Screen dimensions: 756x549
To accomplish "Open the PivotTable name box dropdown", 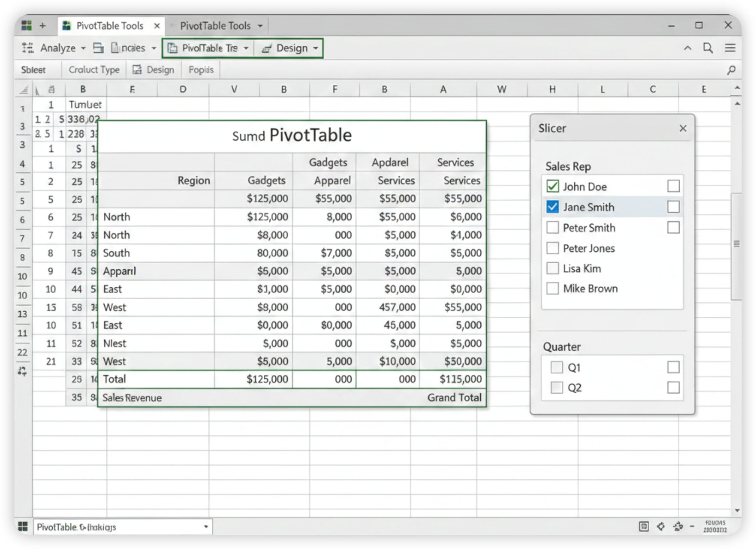I will pyautogui.click(x=206, y=527).
